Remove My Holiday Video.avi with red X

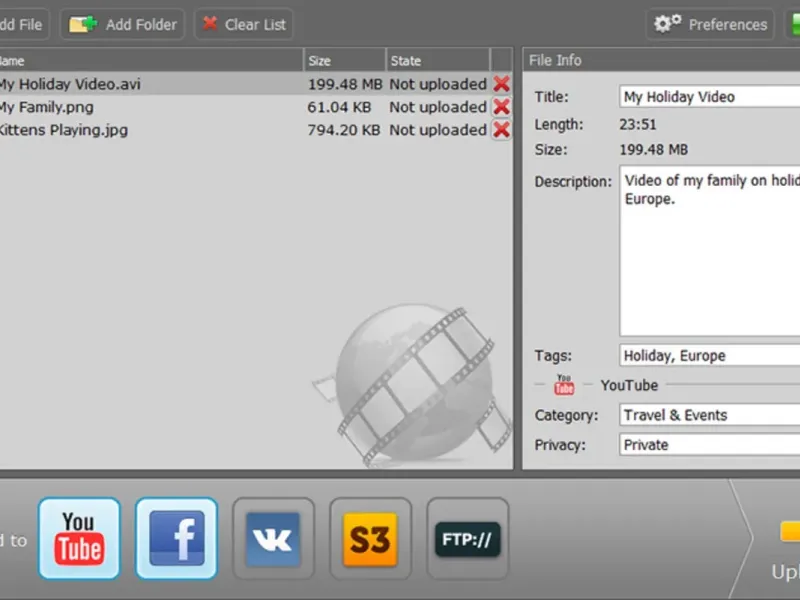click(x=502, y=84)
